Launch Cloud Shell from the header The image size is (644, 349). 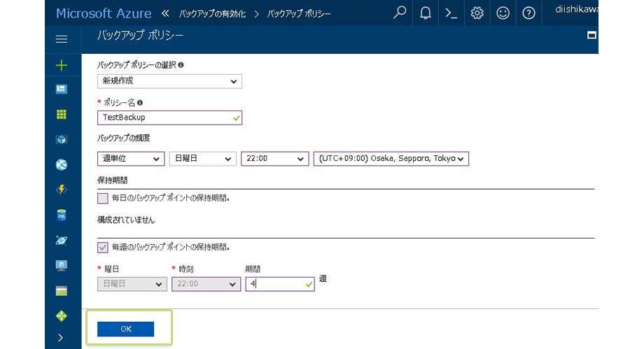click(451, 13)
